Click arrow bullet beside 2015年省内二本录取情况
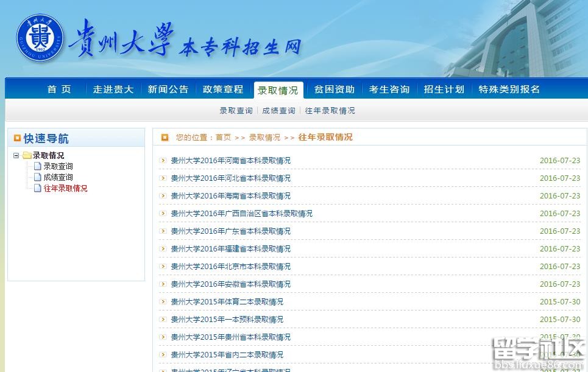Screen dimensions: 588x372 coord(163,354)
